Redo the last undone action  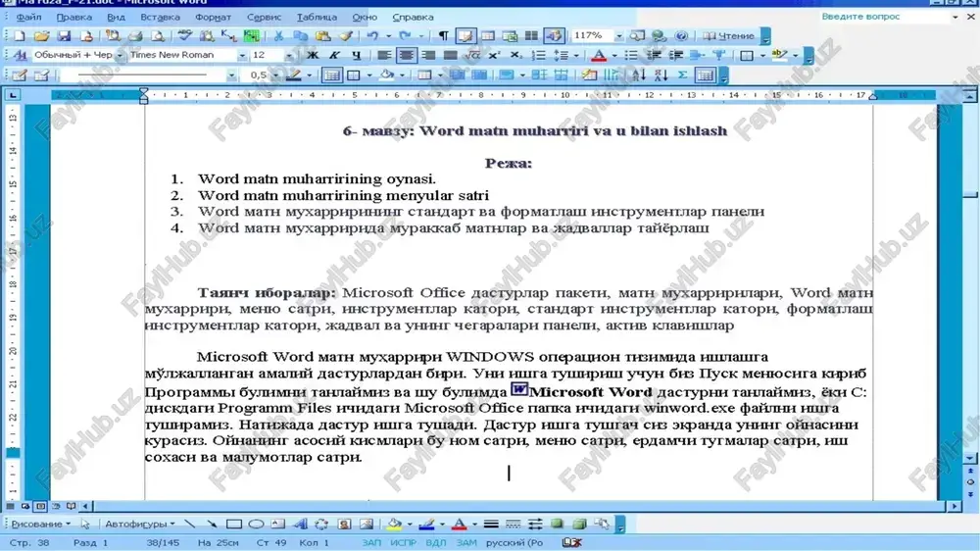tap(405, 36)
